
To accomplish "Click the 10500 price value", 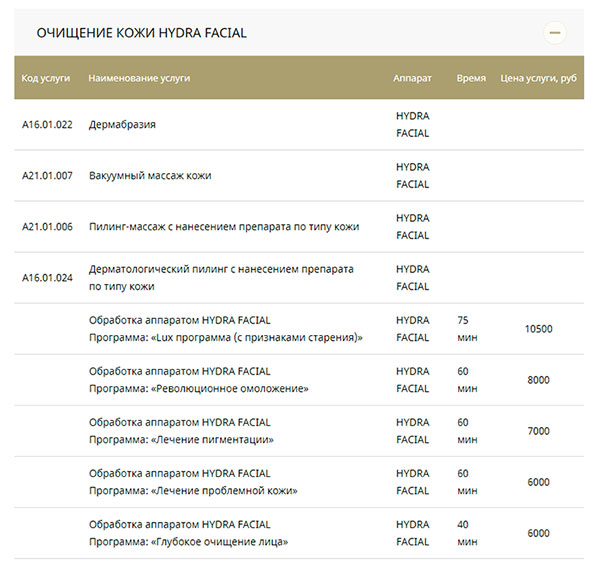I will tap(538, 329).
